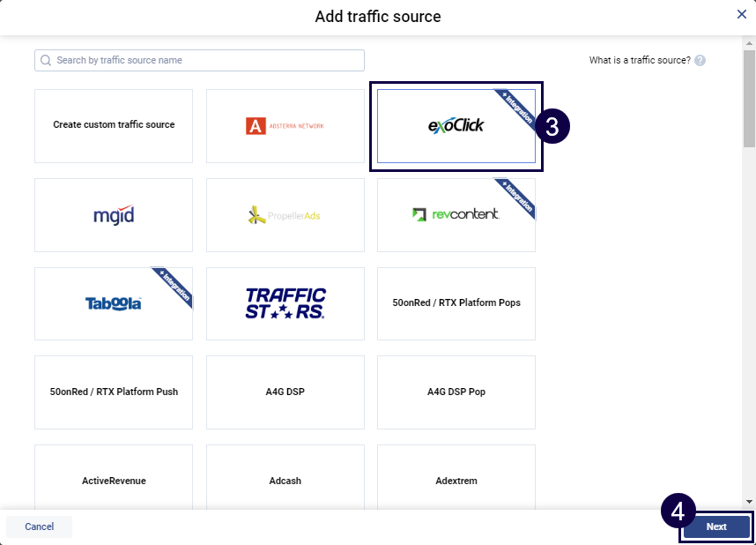The image size is (756, 545).
Task: Select the Taboola logo tile
Action: coord(114,304)
